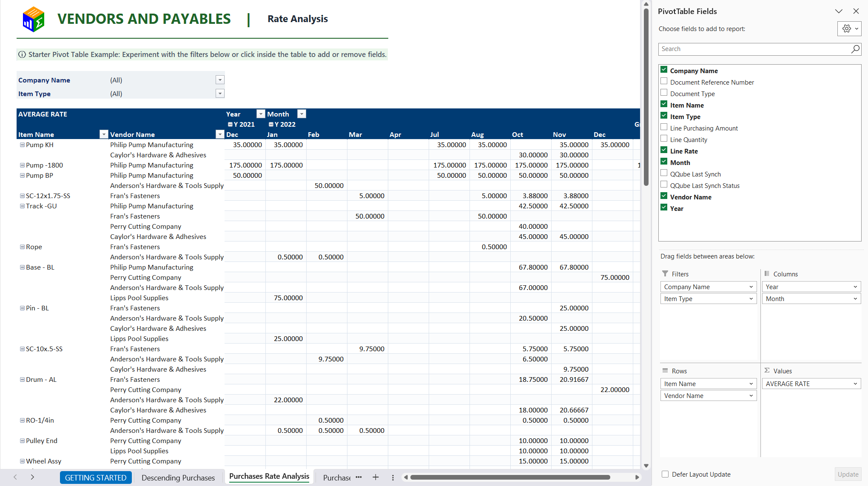Open Company Name filter dropdown on sheet
The width and height of the screenshot is (868, 486).
220,80
